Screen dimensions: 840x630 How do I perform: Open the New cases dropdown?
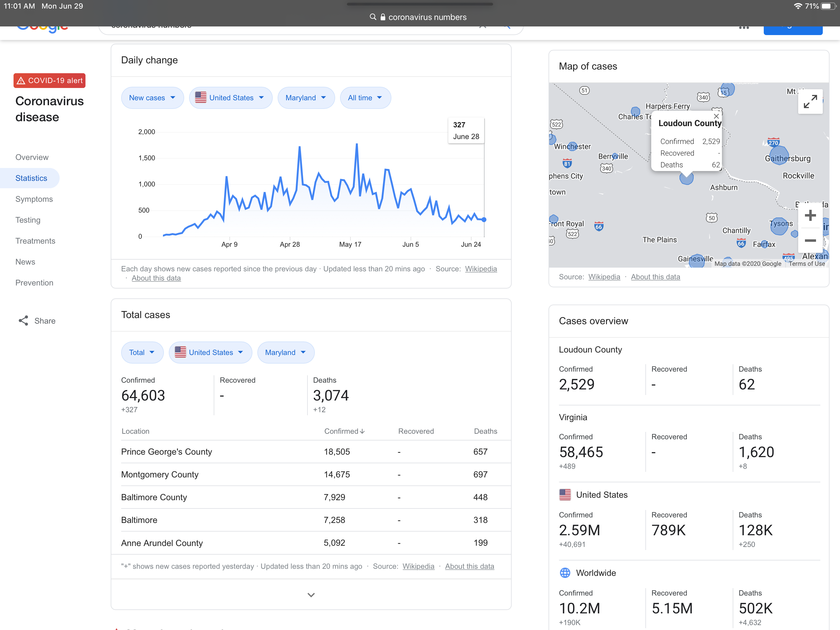pos(152,98)
